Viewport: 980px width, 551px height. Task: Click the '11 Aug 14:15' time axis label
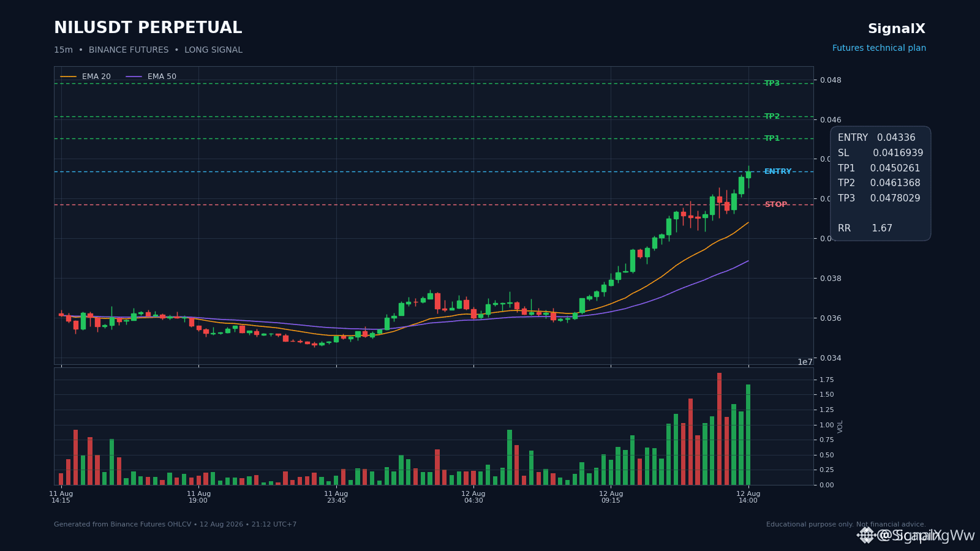click(x=61, y=497)
